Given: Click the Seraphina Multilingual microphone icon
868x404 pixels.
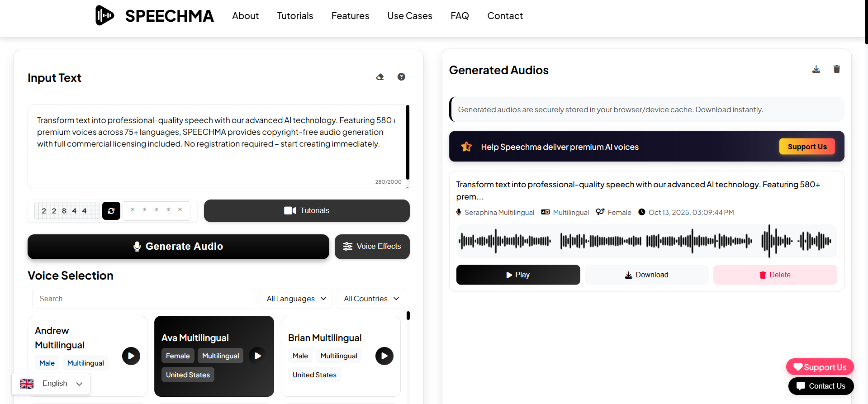Looking at the screenshot, I should coord(459,212).
